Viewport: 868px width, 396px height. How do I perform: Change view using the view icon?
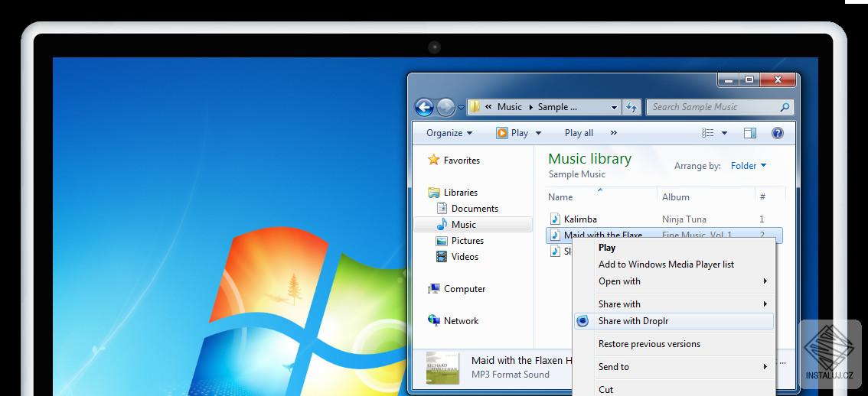pos(707,133)
